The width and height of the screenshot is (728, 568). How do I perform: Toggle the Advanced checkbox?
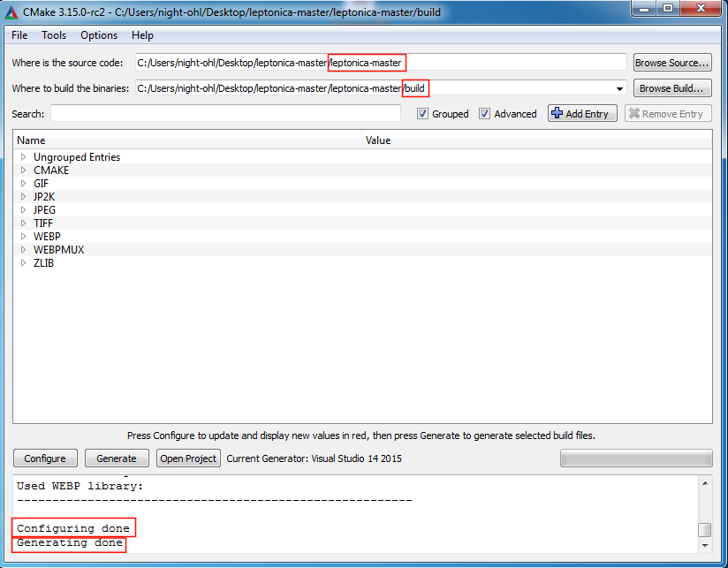click(x=484, y=114)
